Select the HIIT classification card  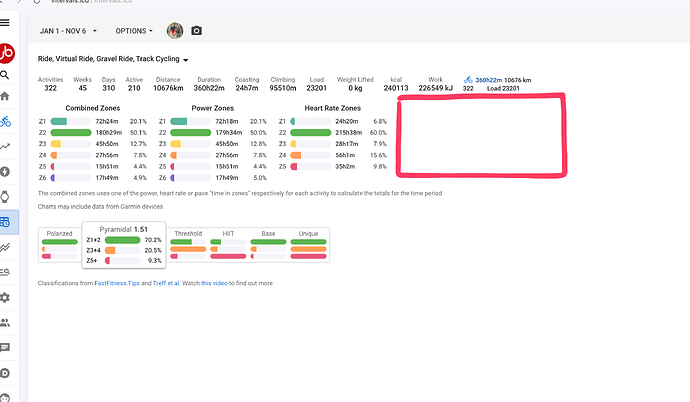click(x=229, y=245)
